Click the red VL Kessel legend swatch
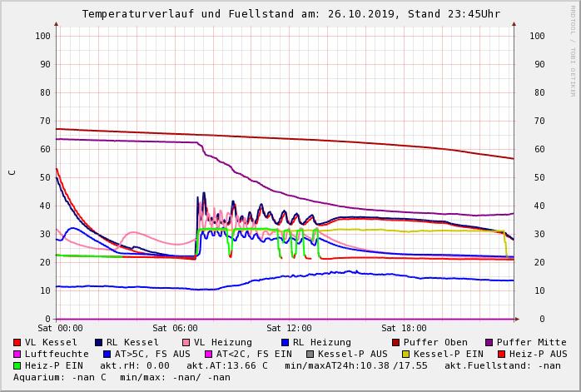The image size is (581, 392). click(x=17, y=342)
